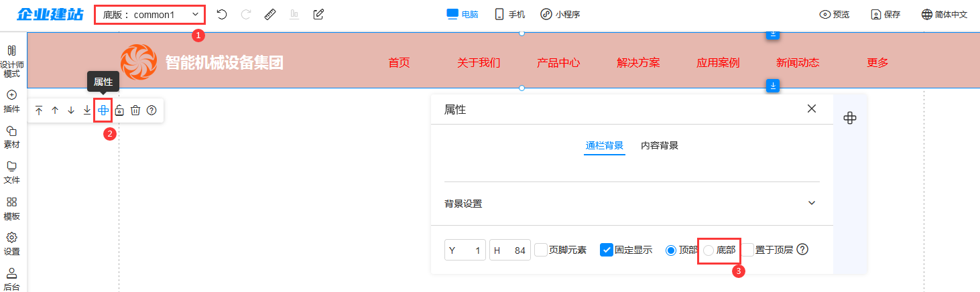Screen dimensions: 980x292
Task: Click the 保存 save button
Action: (885, 14)
